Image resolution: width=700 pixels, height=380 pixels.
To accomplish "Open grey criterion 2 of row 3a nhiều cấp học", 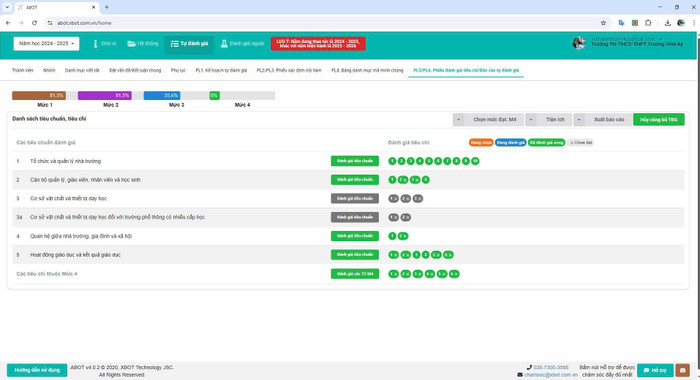I will 405,217.
